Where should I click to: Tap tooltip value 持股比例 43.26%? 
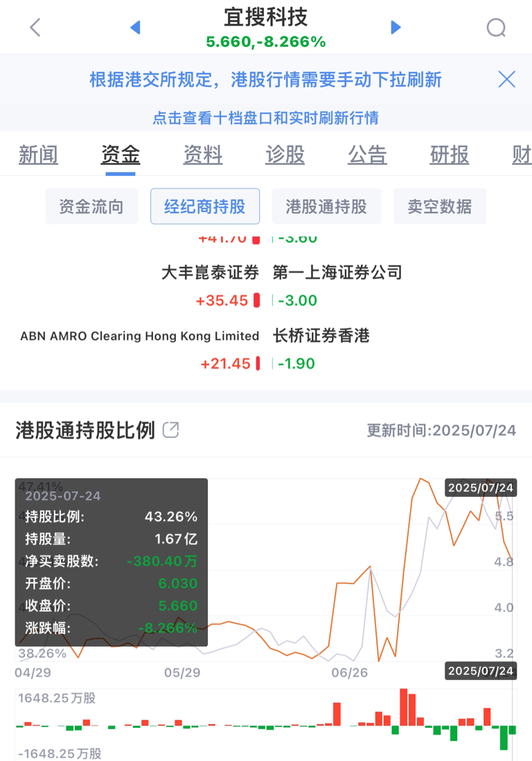171,516
